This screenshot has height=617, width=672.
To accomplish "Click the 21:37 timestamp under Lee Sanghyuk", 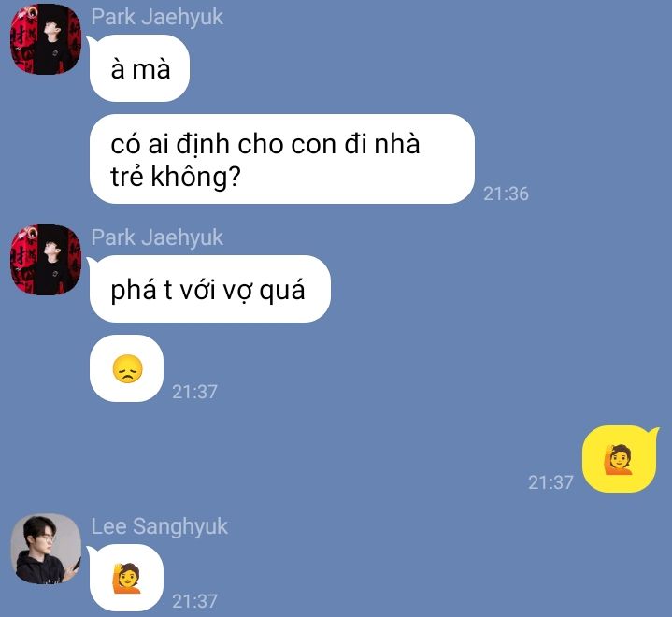I will coord(194,601).
